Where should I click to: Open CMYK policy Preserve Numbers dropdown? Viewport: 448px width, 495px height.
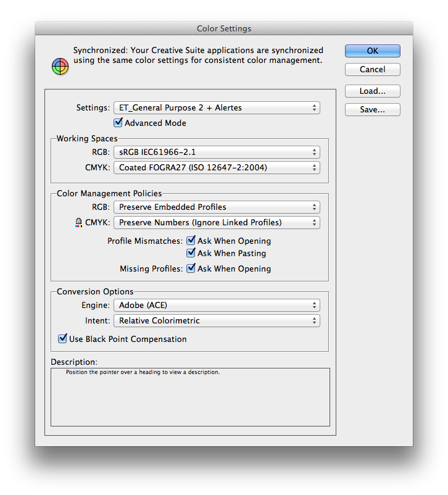pyautogui.click(x=217, y=222)
